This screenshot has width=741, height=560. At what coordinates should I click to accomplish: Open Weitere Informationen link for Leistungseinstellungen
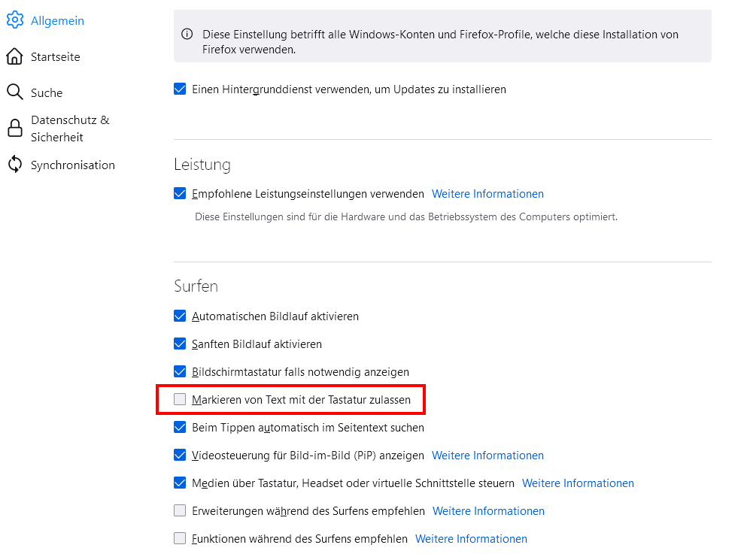(487, 194)
